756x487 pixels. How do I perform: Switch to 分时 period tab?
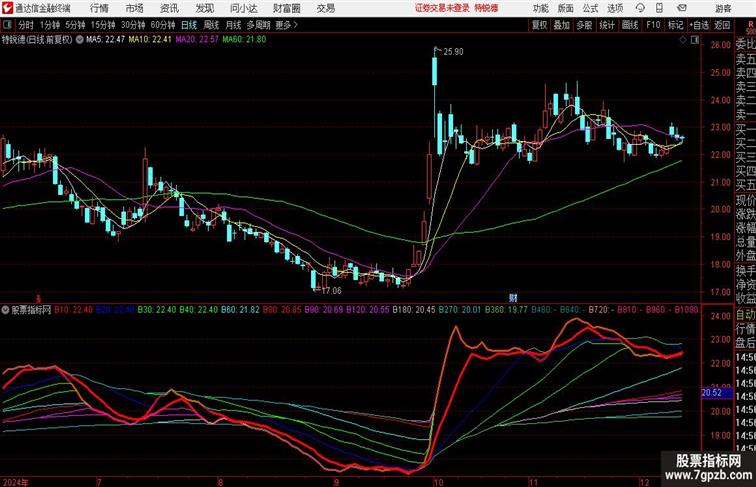pyautogui.click(x=26, y=25)
